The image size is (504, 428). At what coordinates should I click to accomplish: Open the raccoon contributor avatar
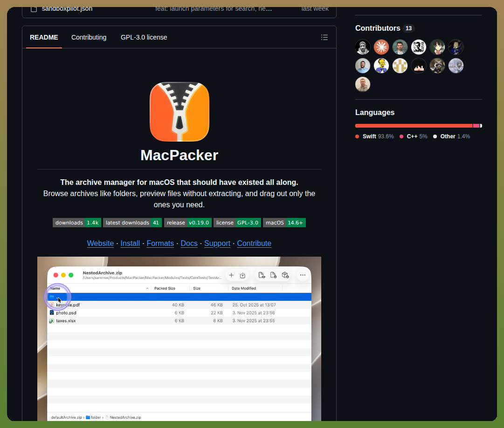point(437,66)
